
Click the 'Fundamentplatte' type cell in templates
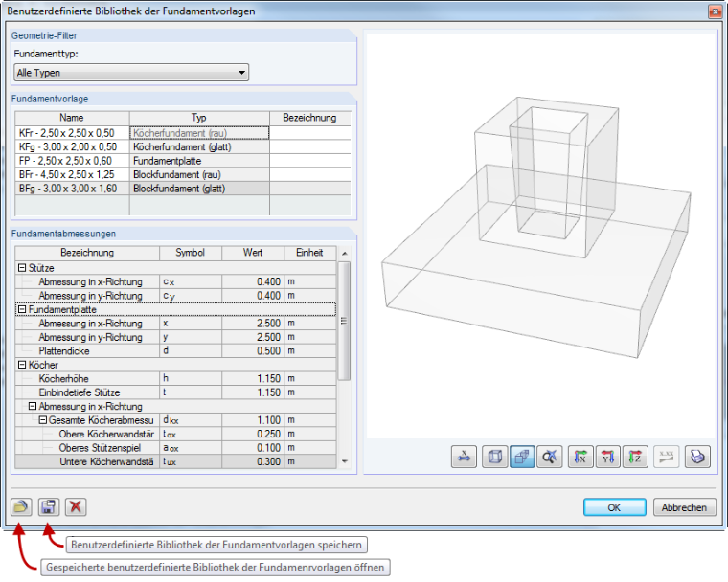coord(199,161)
